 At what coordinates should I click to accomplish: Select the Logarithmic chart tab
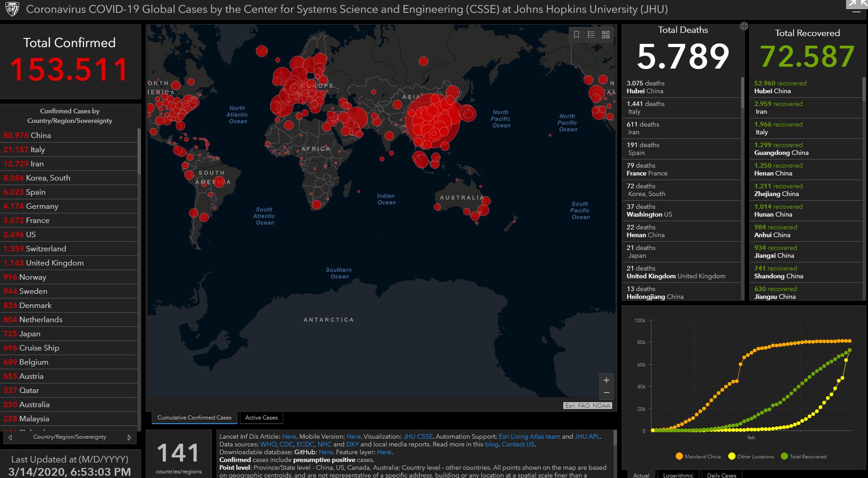pos(678,474)
